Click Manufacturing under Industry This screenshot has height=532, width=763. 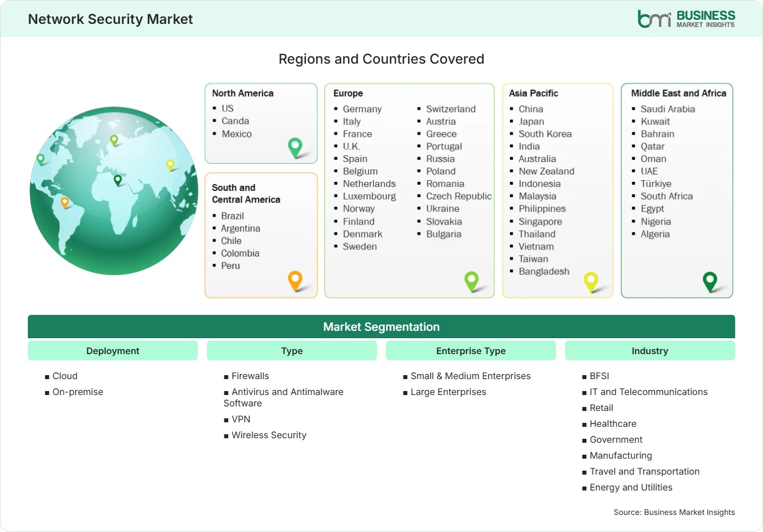pyautogui.click(x=621, y=456)
